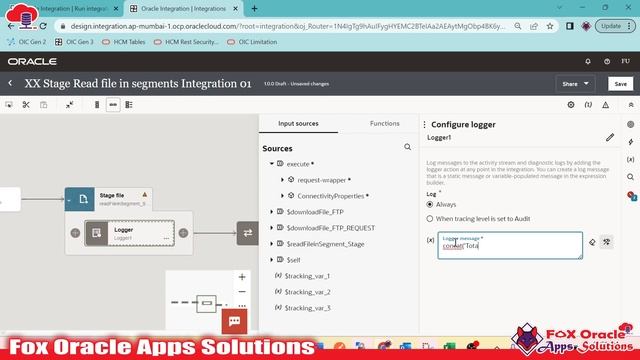Open the red chat feedback button

[x=234, y=322]
